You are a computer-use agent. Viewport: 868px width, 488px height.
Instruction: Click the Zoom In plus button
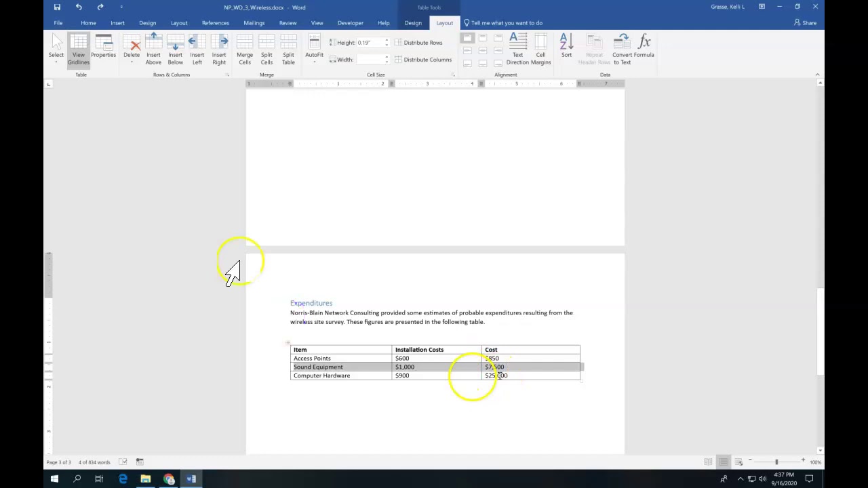pos(803,462)
